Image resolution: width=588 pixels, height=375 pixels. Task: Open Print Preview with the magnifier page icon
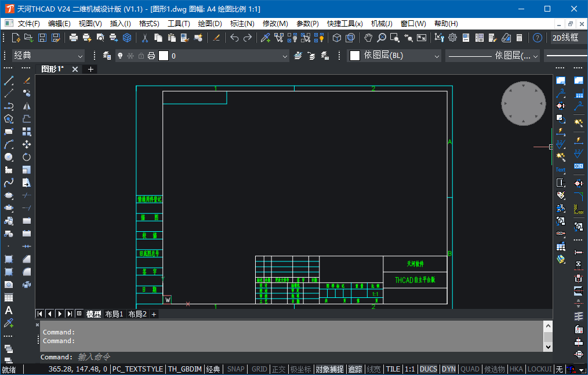100,38
